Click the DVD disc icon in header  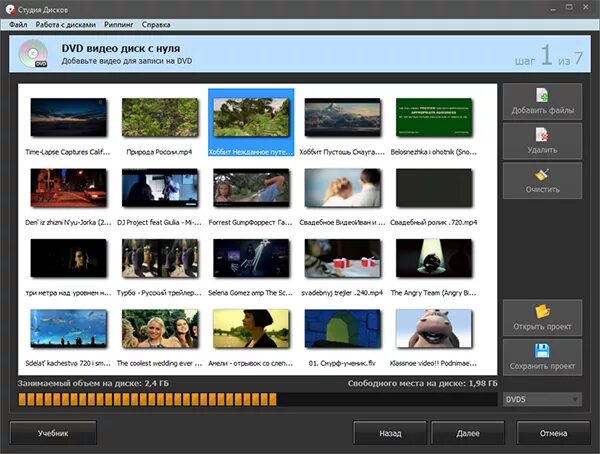tap(34, 54)
